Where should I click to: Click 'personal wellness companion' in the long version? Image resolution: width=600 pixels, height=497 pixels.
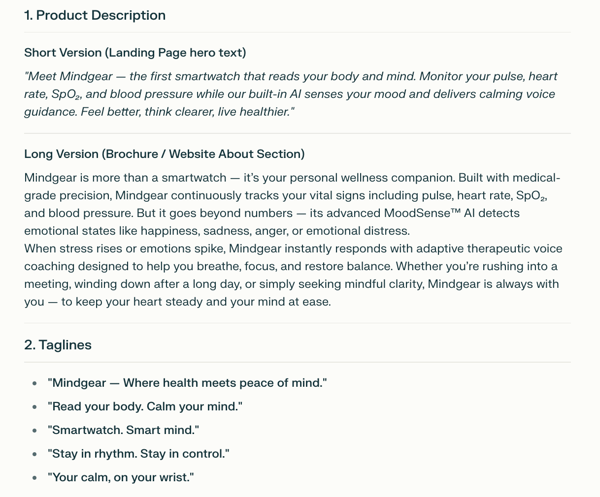coord(372,178)
